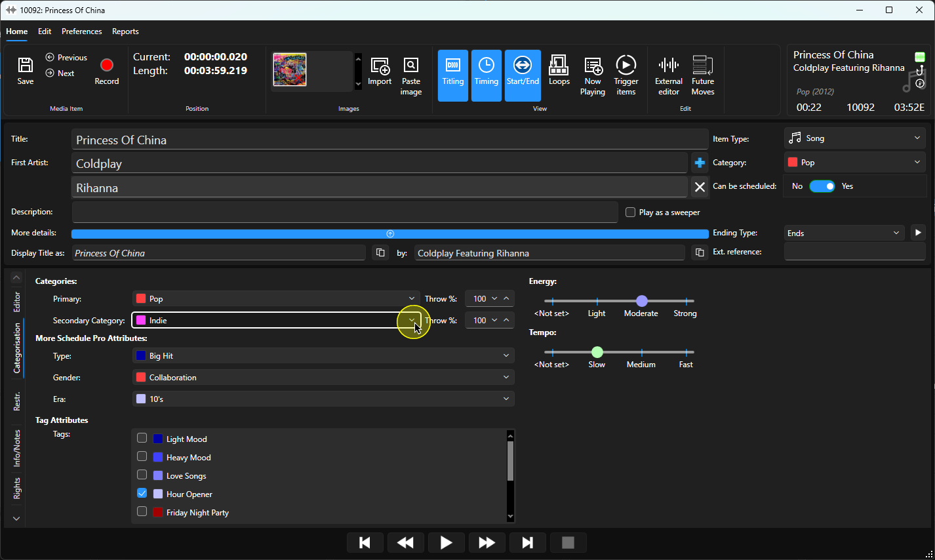Screen dimensions: 935x560
Task: Switch to the Info/Notes side tab
Action: tap(17, 449)
